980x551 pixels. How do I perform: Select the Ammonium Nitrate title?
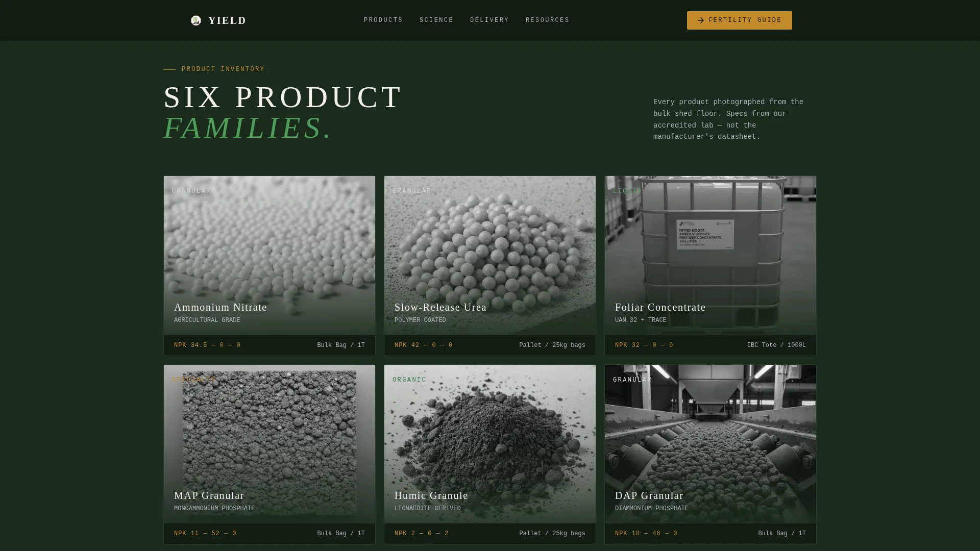click(220, 307)
